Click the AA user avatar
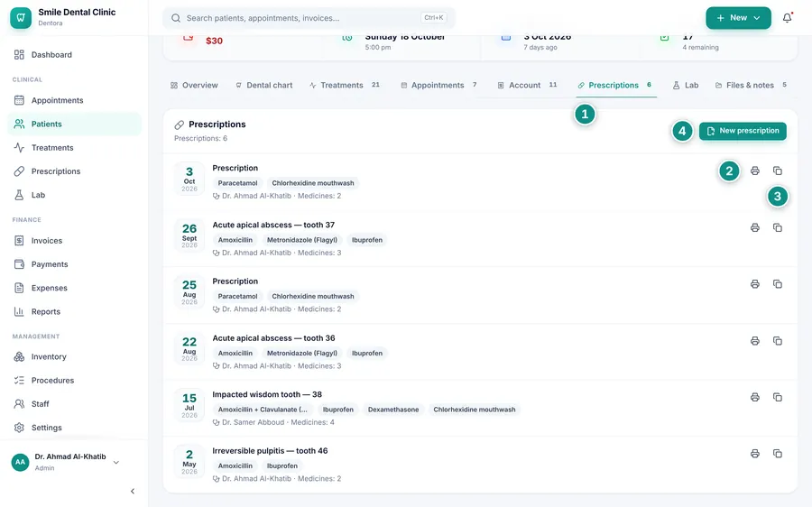812x507 pixels. click(20, 462)
